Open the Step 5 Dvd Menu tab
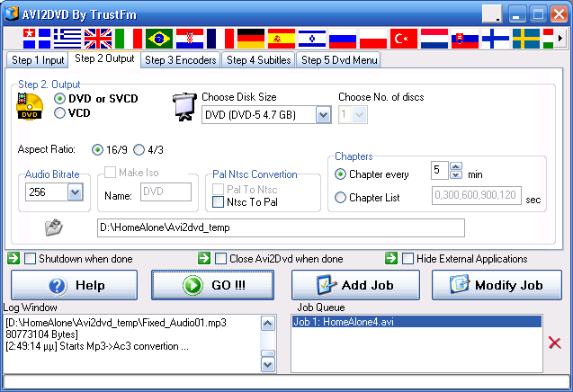This screenshot has height=392, width=573. pyautogui.click(x=339, y=60)
